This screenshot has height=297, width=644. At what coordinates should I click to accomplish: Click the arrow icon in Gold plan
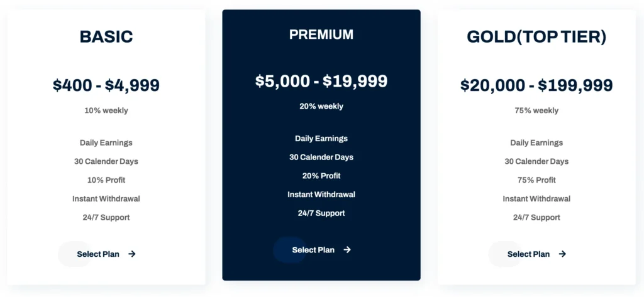coord(562,254)
